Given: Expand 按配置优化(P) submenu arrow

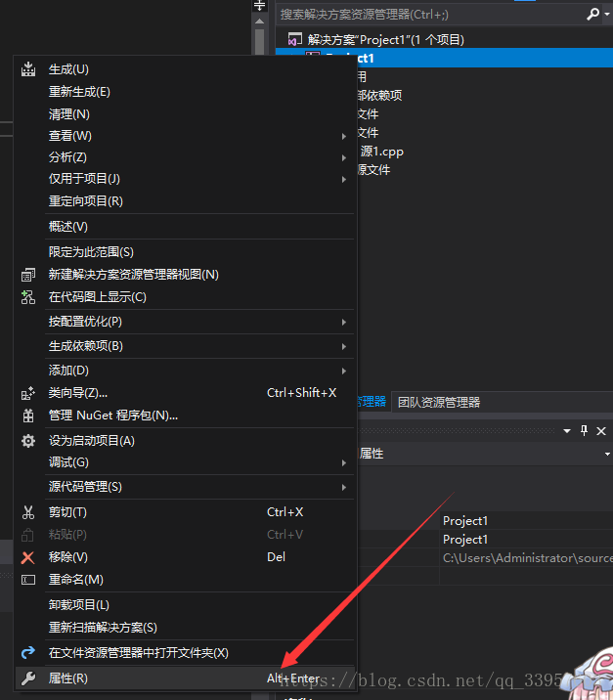Looking at the screenshot, I should pos(344,322).
